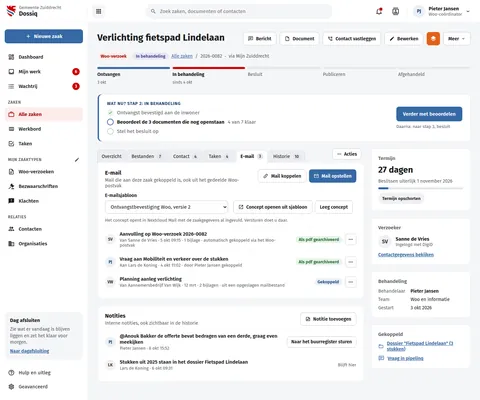Image resolution: width=480 pixels, height=400 pixels.
Task: Switch to the Bestanden tab
Action: pyautogui.click(x=146, y=156)
